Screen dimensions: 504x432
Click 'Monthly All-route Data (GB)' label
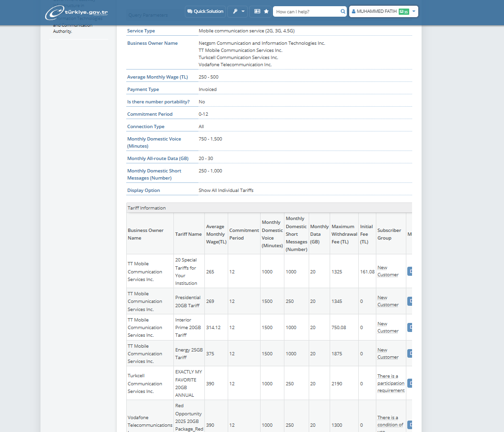[158, 159]
